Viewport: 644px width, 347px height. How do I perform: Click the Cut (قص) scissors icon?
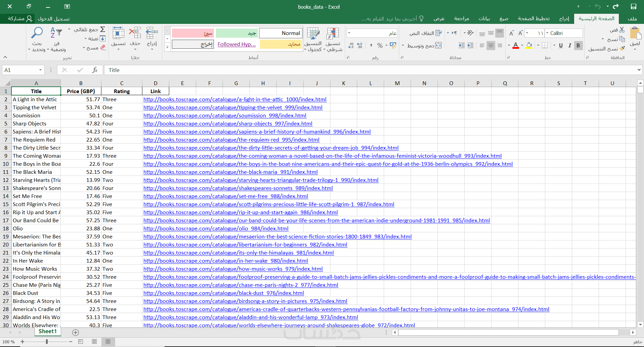click(x=622, y=30)
